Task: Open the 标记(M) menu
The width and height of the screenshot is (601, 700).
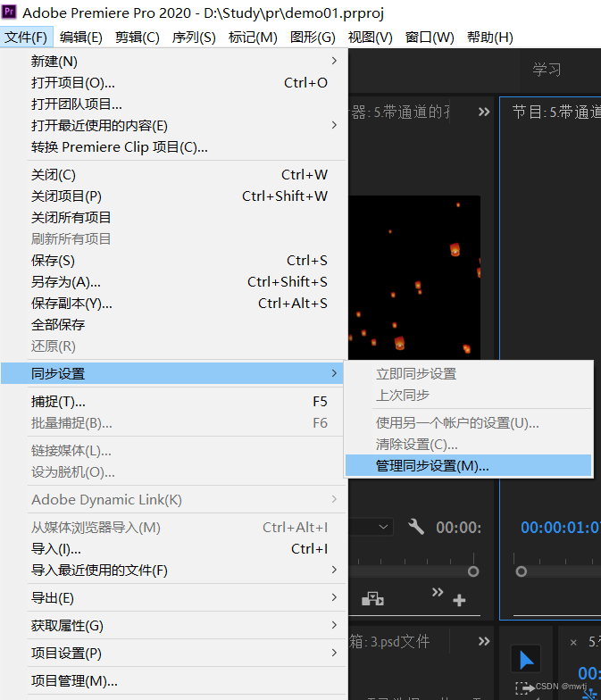Action: pyautogui.click(x=253, y=37)
